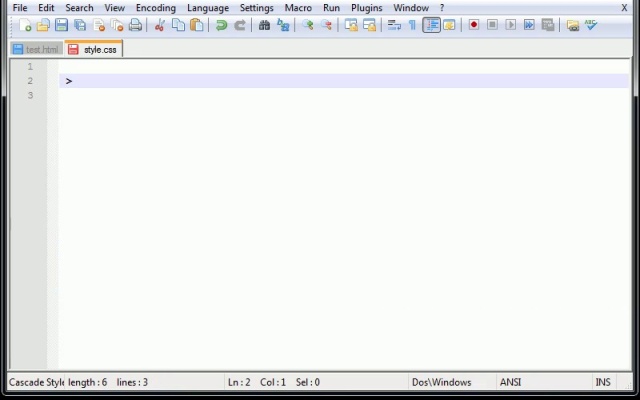The height and width of the screenshot is (400, 640).
Task: Zoom out using the toolbar icon
Action: pos(326,25)
